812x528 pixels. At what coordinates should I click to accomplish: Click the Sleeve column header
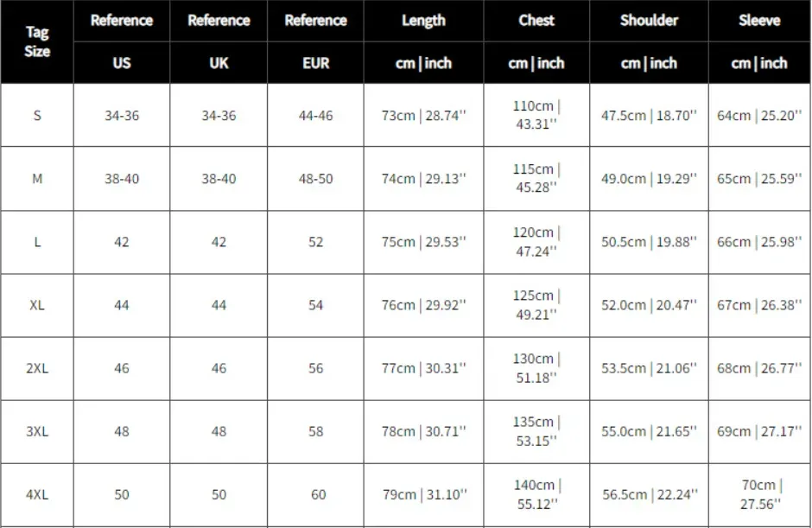click(759, 21)
